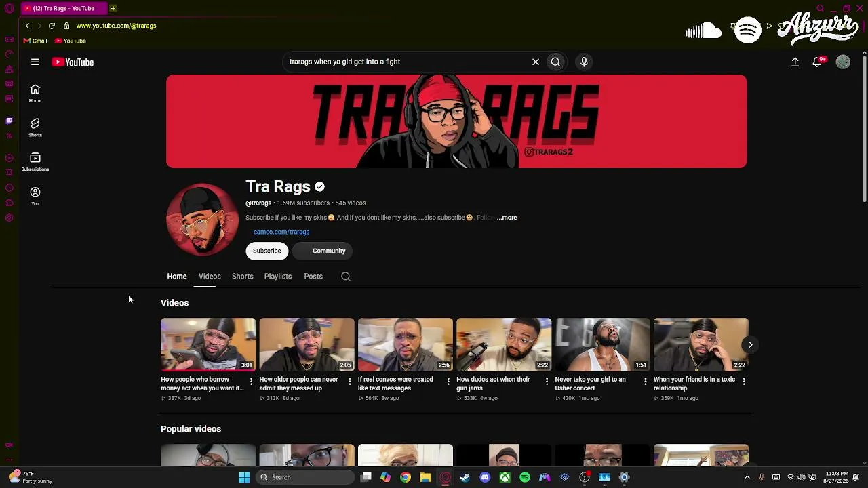Play 'How people who borrow money' thumbnail
This screenshot has height=488, width=868.
[x=208, y=344]
